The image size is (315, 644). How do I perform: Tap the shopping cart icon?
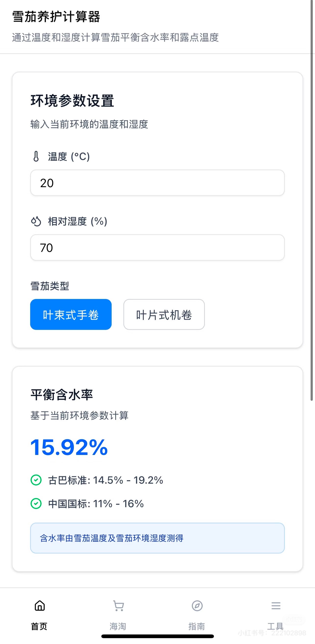118,605
